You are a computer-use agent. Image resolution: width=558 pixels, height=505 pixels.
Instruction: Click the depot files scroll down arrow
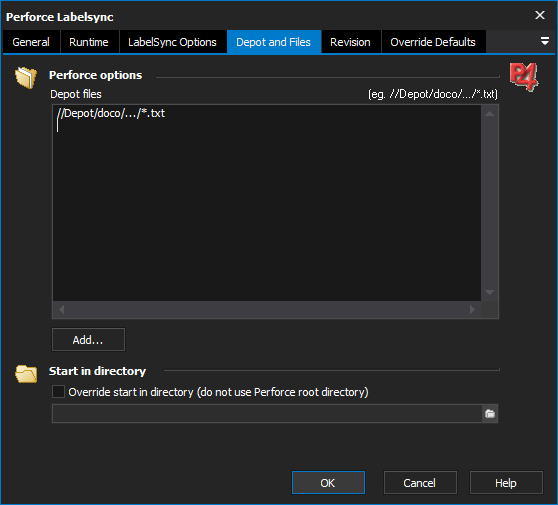click(x=489, y=293)
